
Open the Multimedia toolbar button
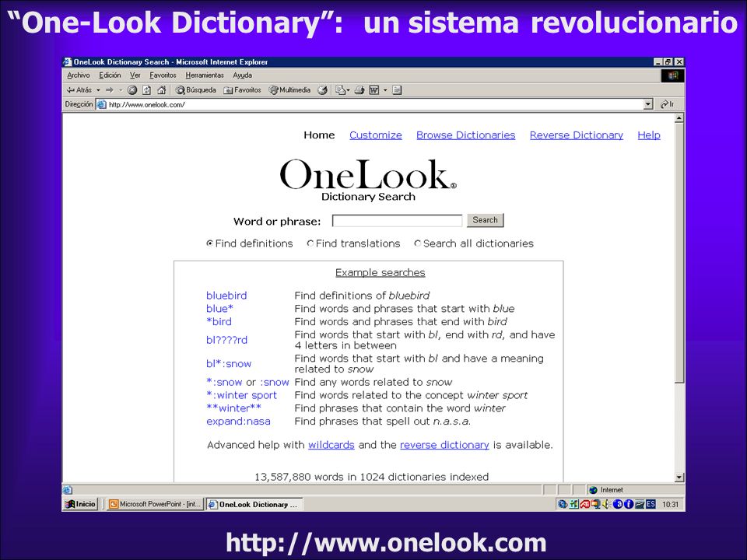[289, 90]
